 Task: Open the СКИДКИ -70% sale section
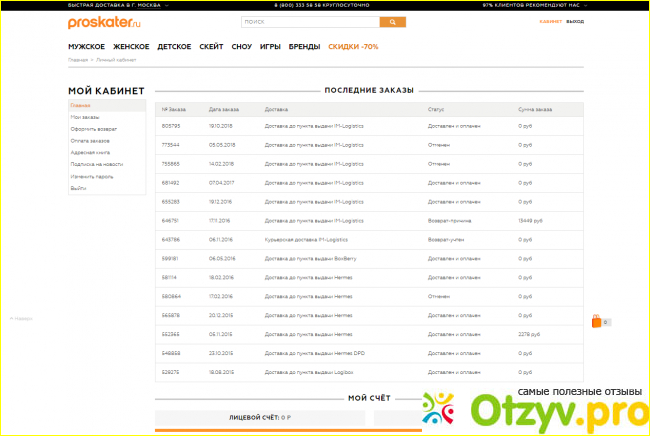point(353,47)
